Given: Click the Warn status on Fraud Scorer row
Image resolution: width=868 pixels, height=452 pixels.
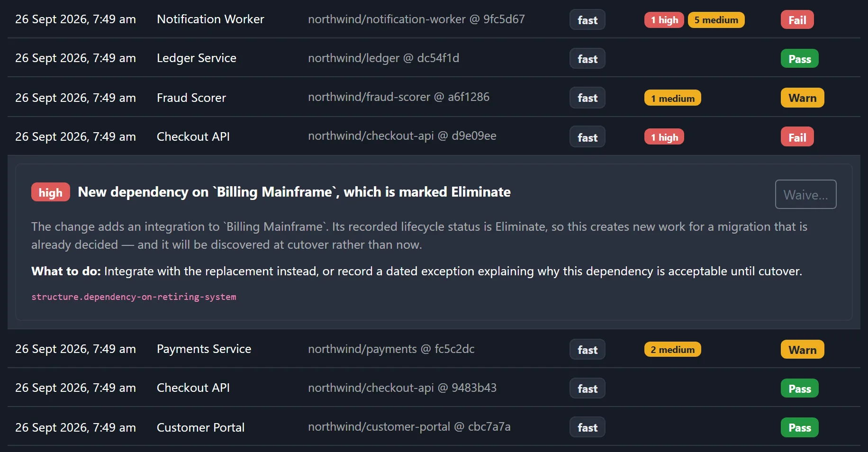Looking at the screenshot, I should (x=802, y=98).
